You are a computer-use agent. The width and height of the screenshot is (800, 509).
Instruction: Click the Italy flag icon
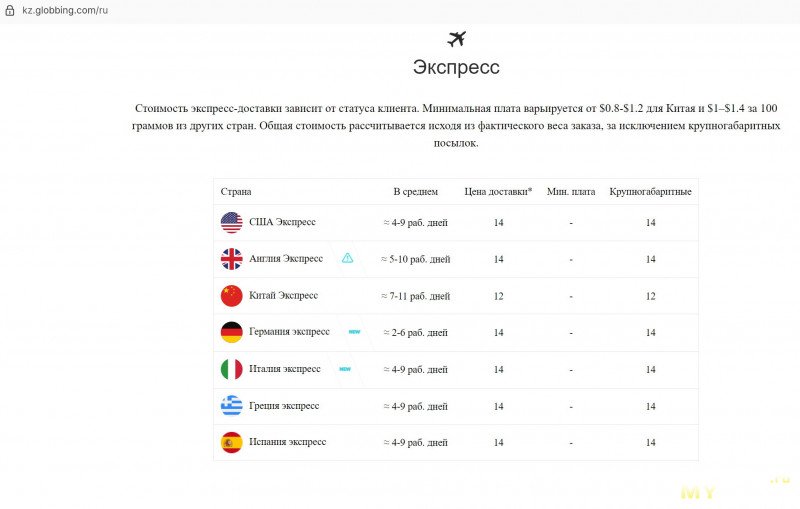pos(231,369)
